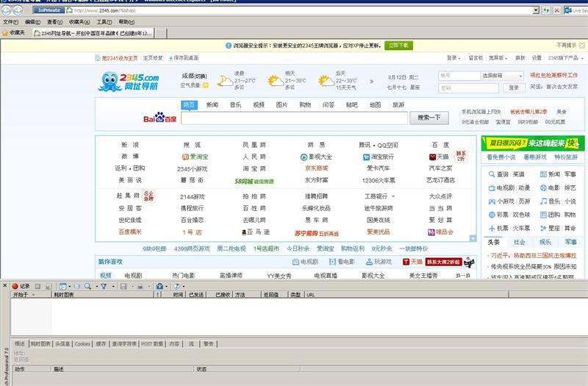Open the dropdown arrow beside Tools case icon
Image resolution: width=588 pixels, height=386 pixels.
tap(167, 287)
